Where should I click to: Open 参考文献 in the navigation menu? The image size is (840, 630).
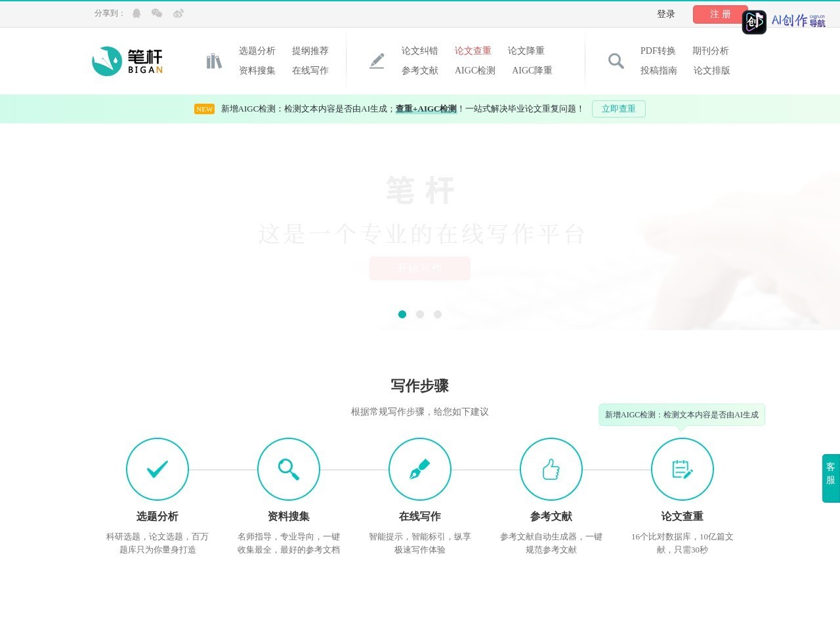coord(420,70)
